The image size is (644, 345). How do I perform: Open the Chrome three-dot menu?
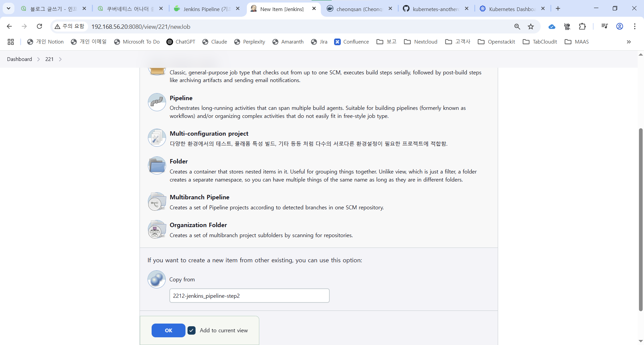pyautogui.click(x=635, y=26)
